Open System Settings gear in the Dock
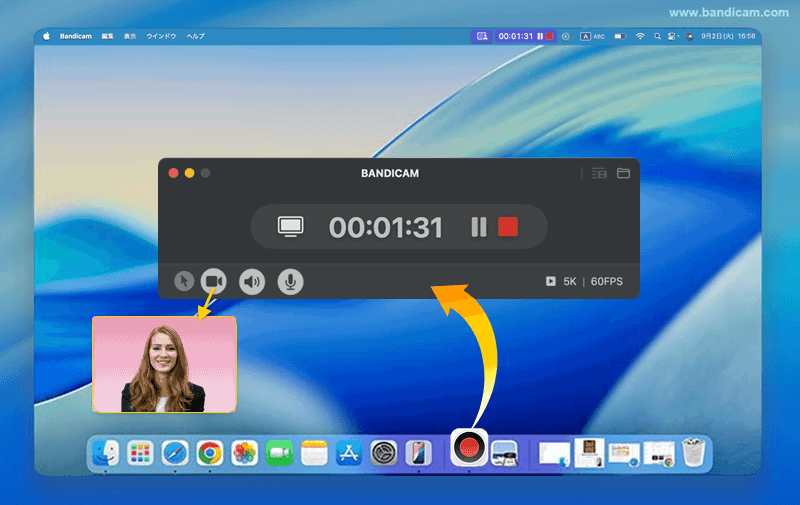800x505 pixels. (x=383, y=453)
